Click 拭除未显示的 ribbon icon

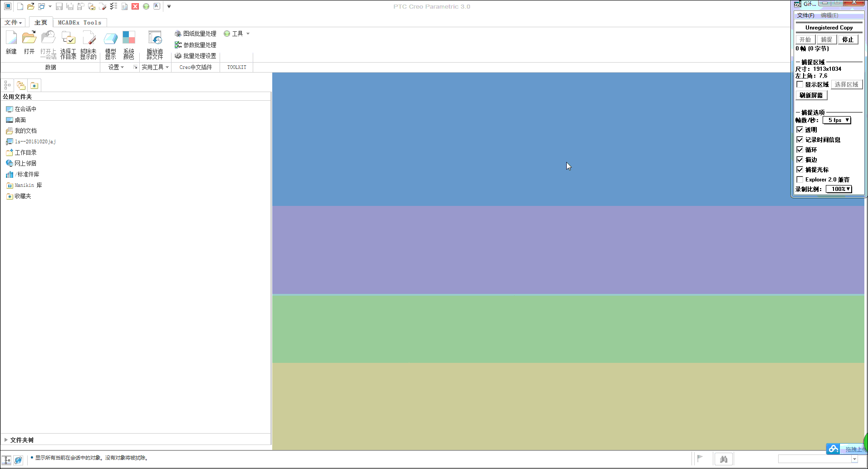point(88,45)
